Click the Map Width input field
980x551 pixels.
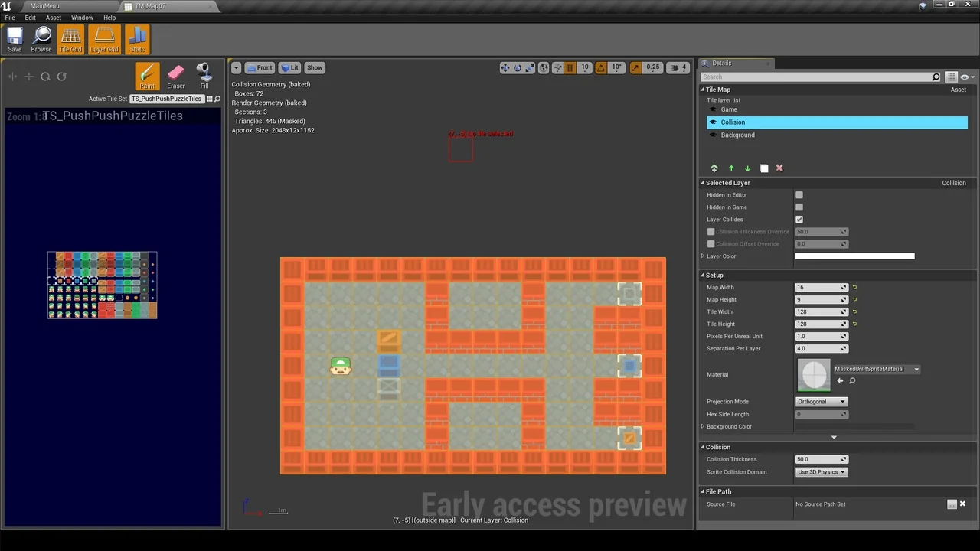coord(819,288)
